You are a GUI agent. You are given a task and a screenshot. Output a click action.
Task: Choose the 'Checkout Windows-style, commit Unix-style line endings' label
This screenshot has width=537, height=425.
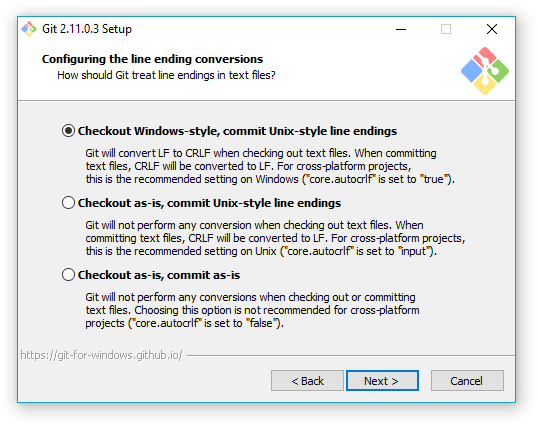tap(237, 131)
